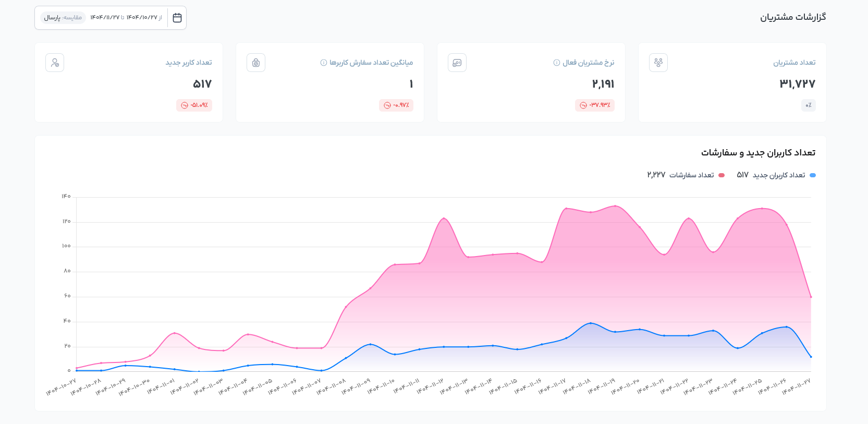Show info tooltip for نرخ مشتریان فعال

pyautogui.click(x=556, y=63)
